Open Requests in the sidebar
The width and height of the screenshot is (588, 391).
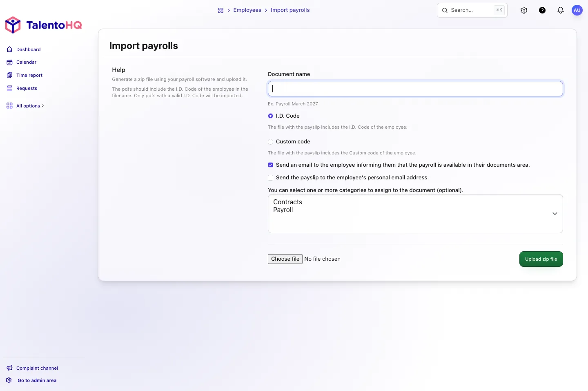(x=27, y=88)
